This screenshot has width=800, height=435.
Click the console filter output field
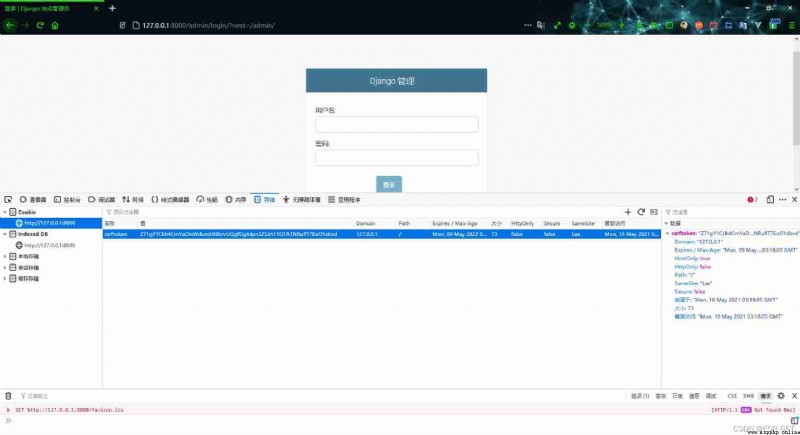click(x=321, y=396)
